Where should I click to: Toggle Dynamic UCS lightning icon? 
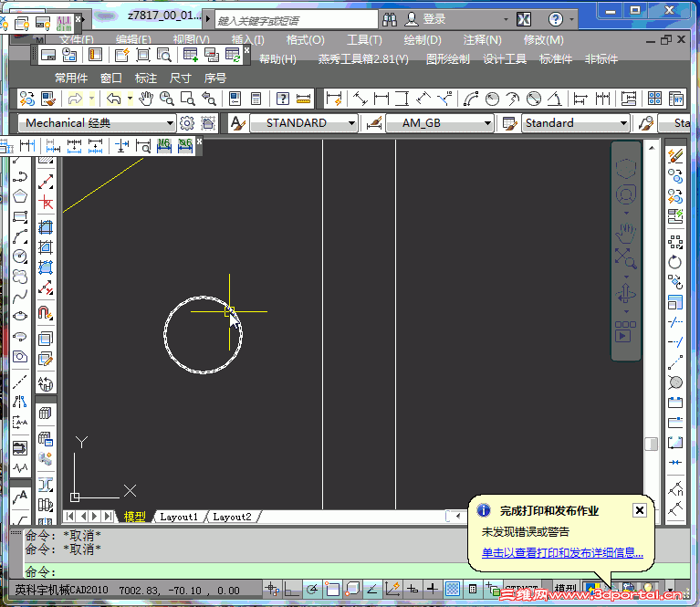tap(392, 590)
